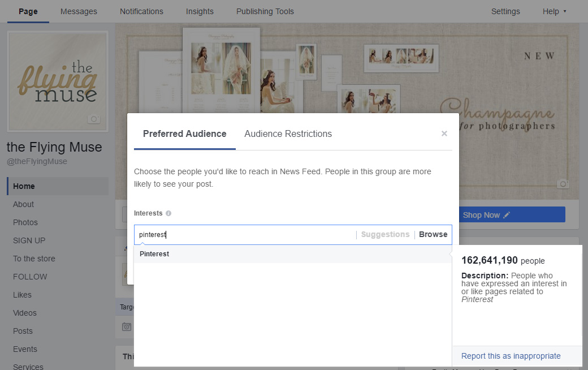Open About in the sidebar
This screenshot has height=370, width=588.
point(23,204)
